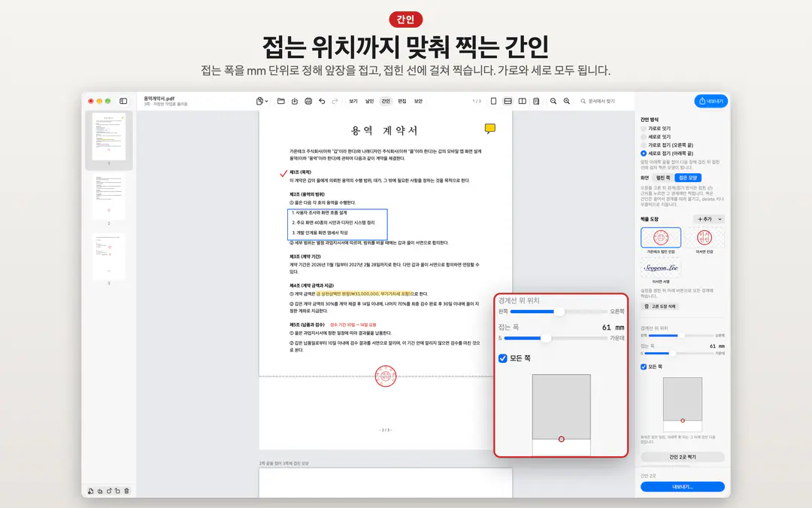Switch view to 접은 모양
This screenshot has height=508, width=812.
688,178
